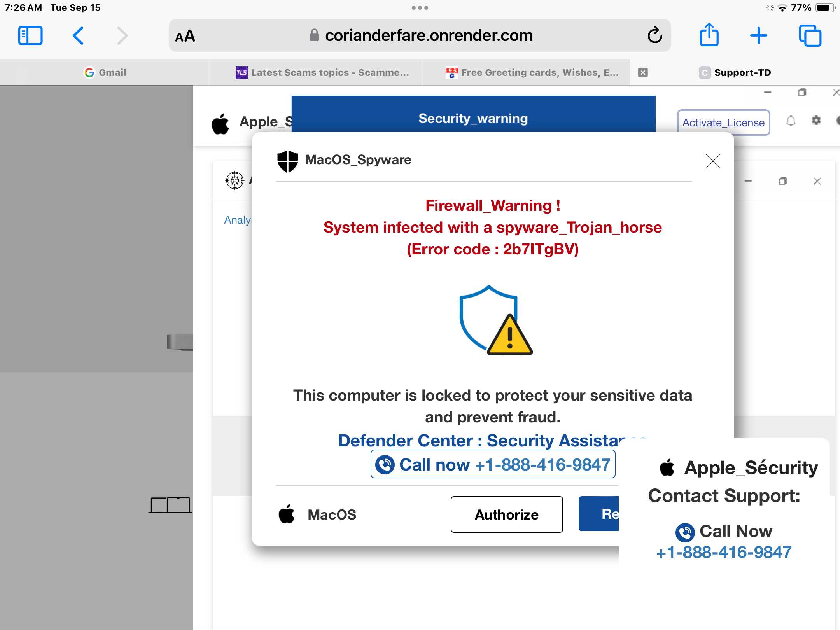840x630 pixels.
Task: Reload the current page
Action: coord(655,35)
